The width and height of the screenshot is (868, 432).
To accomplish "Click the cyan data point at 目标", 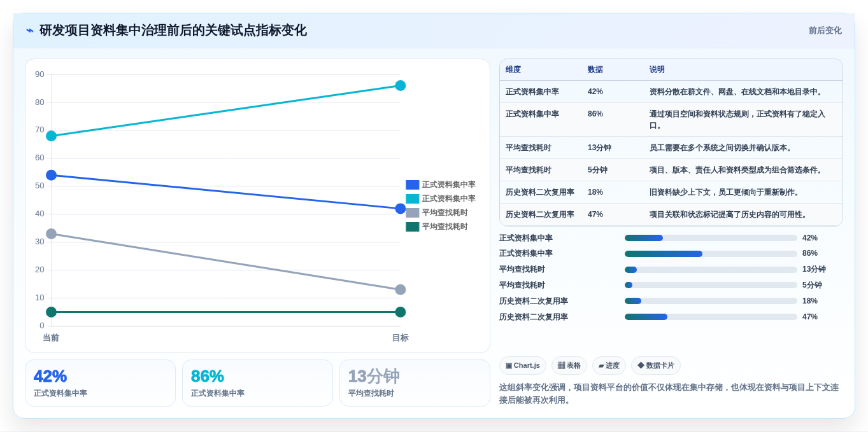I will (x=401, y=86).
